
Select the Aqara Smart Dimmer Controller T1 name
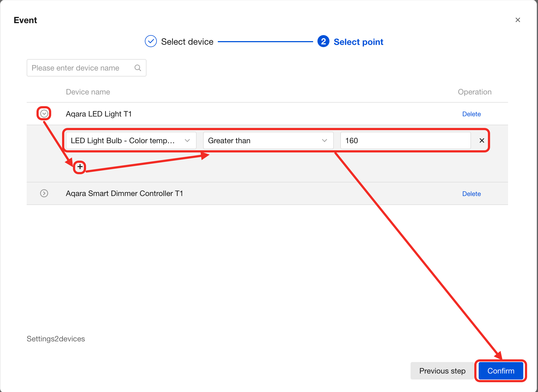click(x=124, y=194)
